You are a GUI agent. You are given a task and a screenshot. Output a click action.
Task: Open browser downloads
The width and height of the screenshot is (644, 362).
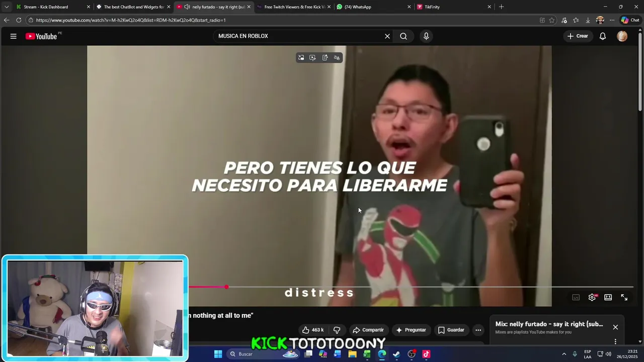588,20
